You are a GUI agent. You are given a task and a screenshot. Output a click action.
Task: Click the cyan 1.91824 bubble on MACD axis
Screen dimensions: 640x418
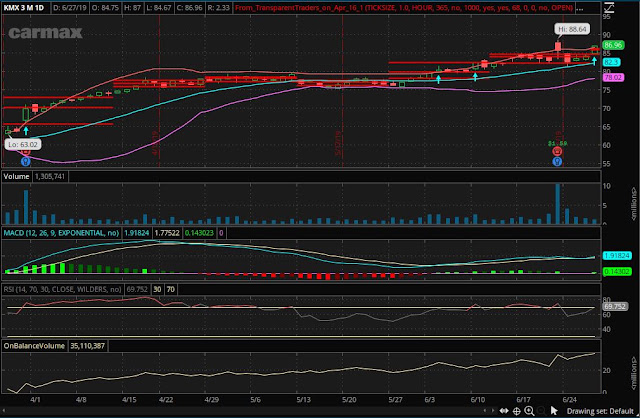point(617,256)
